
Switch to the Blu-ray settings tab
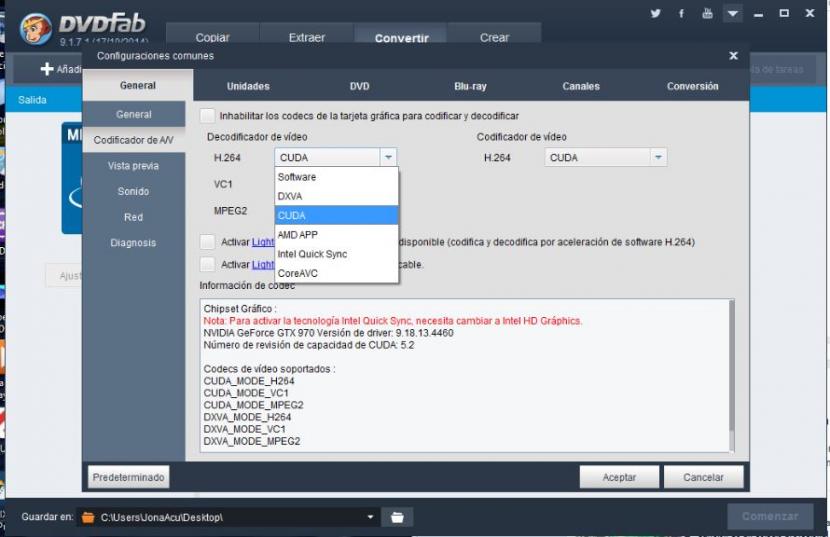[470, 86]
